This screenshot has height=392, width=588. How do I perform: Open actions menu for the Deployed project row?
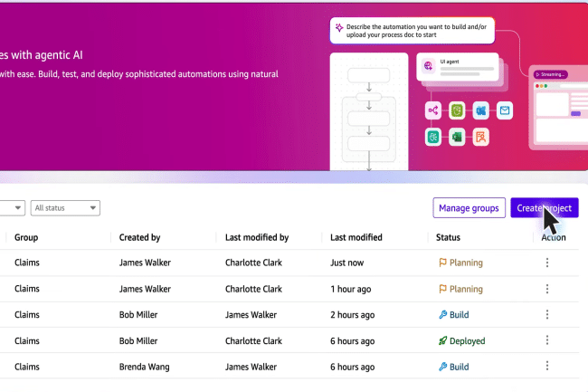(x=546, y=341)
